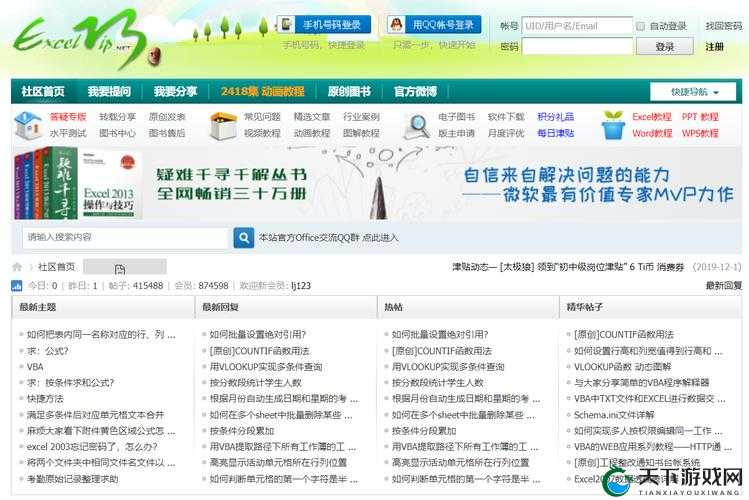Open the 图解教程 link
Screen dimensions: 749x500
pyautogui.click(x=361, y=133)
